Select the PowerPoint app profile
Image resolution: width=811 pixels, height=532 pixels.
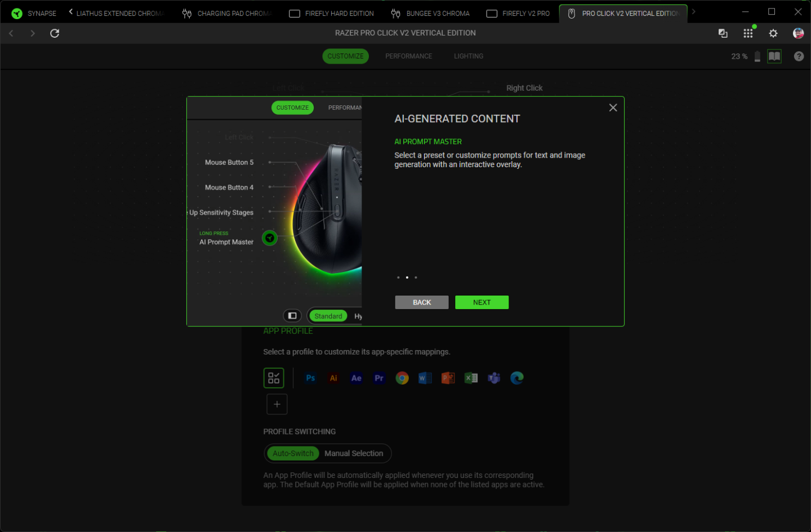[448, 378]
